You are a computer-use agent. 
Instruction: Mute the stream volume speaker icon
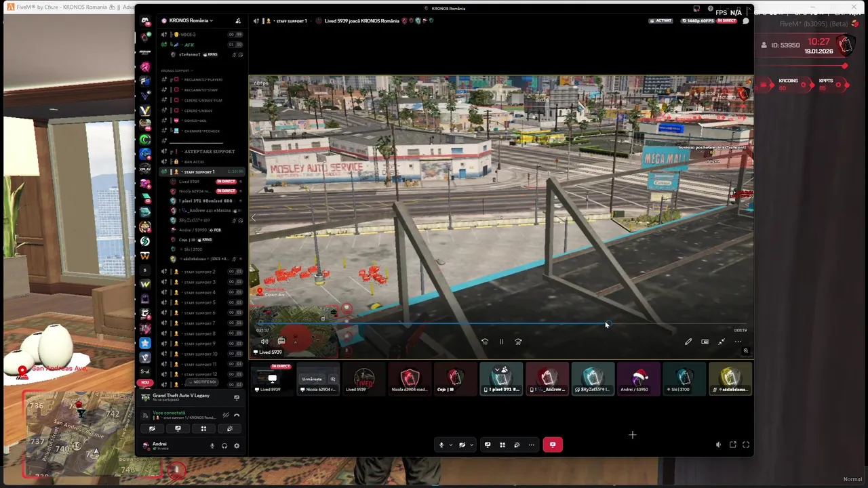pos(264,342)
